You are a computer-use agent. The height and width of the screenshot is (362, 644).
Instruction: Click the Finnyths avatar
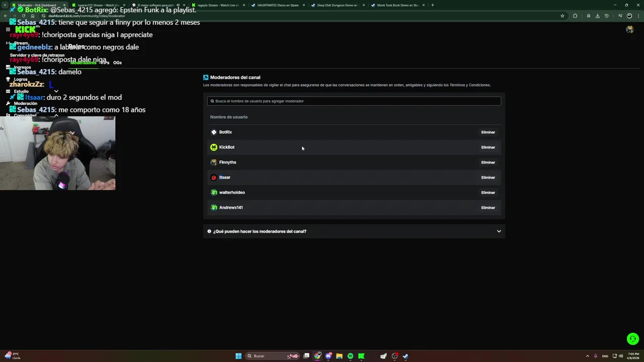[214, 162]
